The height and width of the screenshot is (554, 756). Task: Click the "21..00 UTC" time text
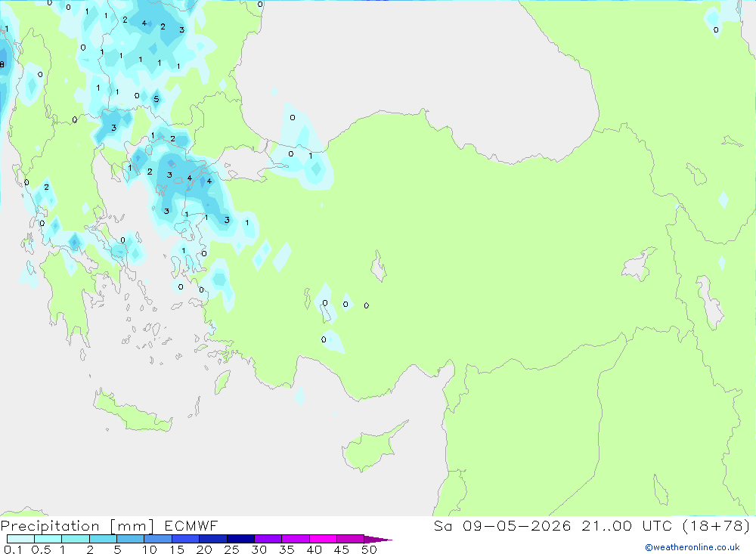[x=626, y=525]
